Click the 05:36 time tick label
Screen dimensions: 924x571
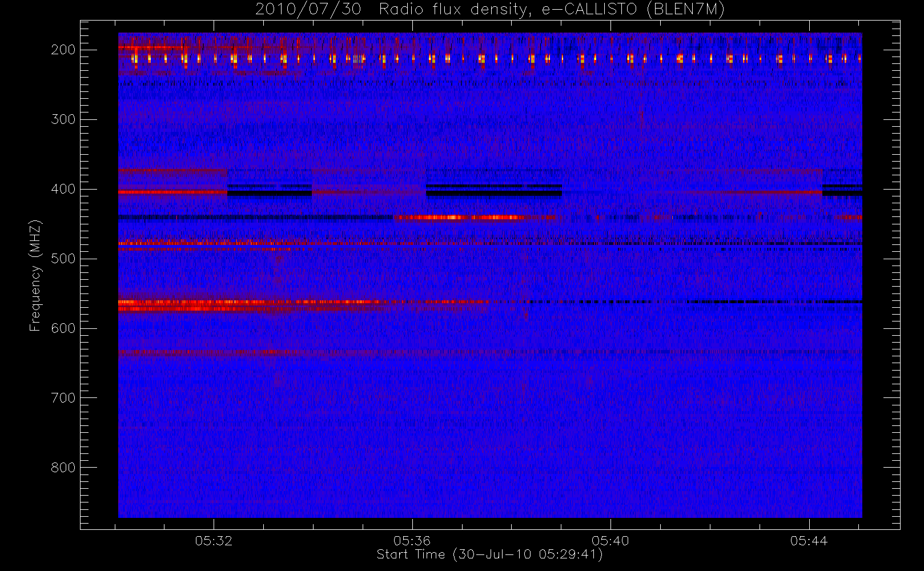tap(412, 541)
